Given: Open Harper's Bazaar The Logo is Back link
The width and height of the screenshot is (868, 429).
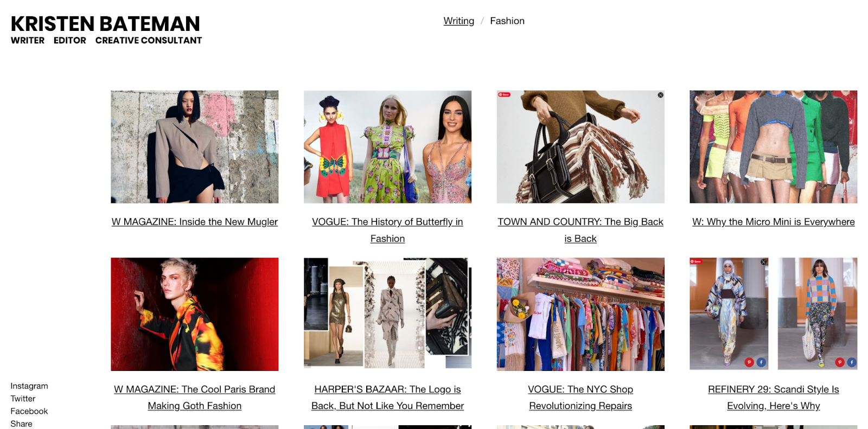Looking at the screenshot, I should pyautogui.click(x=387, y=398).
